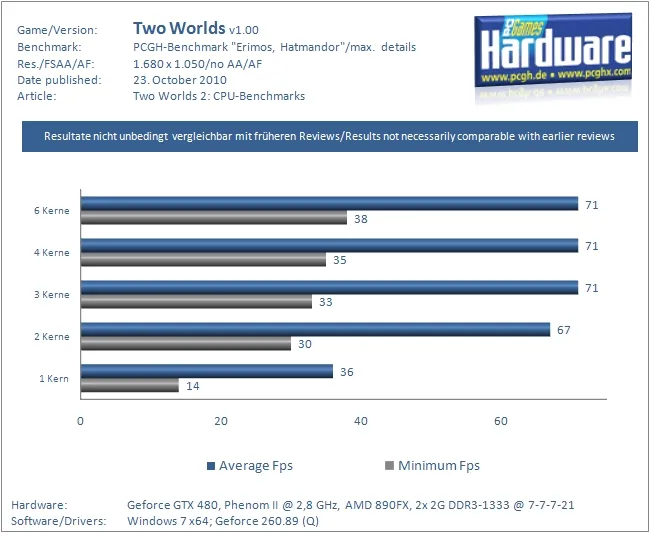Click the 'Geforce GTX 480, Phenom II' hardware line
This screenshot has width=650, height=533.
[x=351, y=505]
